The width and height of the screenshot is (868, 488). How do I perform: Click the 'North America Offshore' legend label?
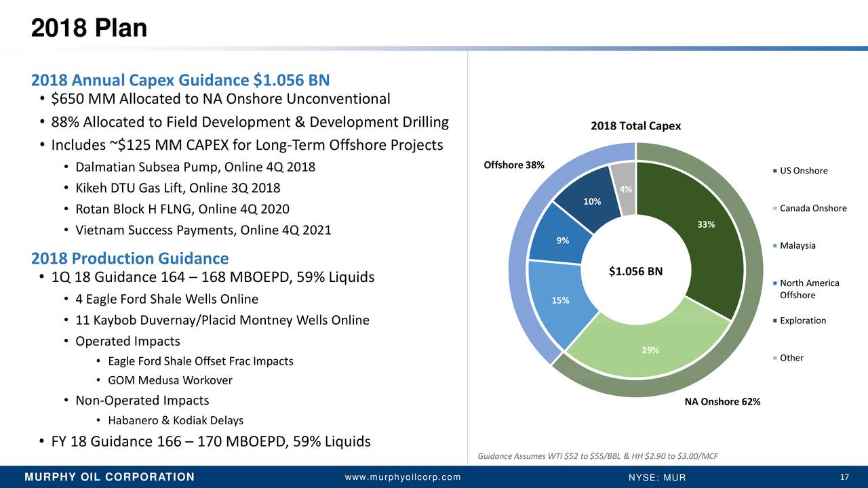pos(810,289)
